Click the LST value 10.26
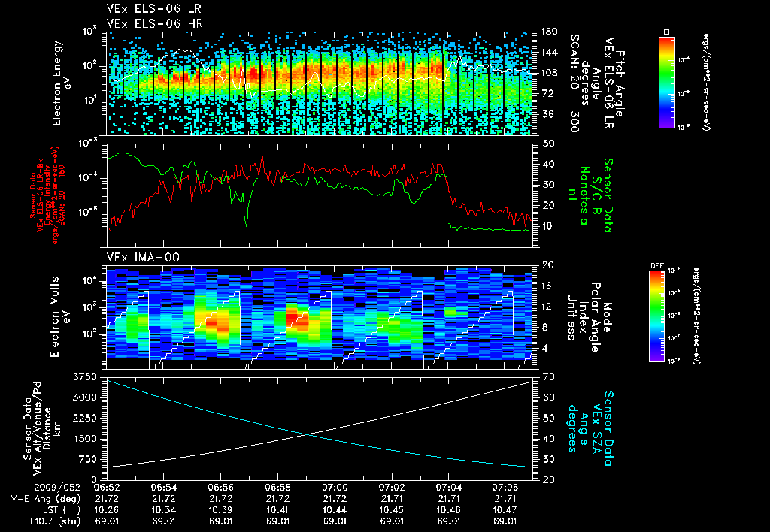This screenshot has height=532, width=770. point(107,510)
